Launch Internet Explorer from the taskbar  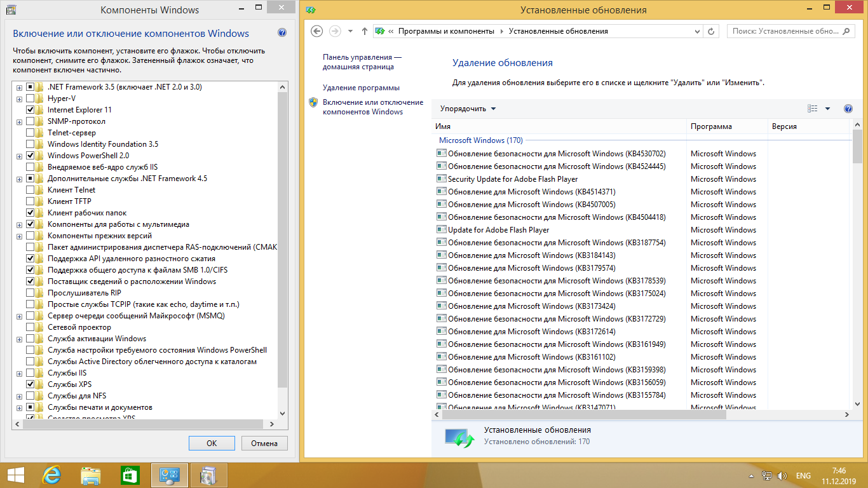point(51,475)
